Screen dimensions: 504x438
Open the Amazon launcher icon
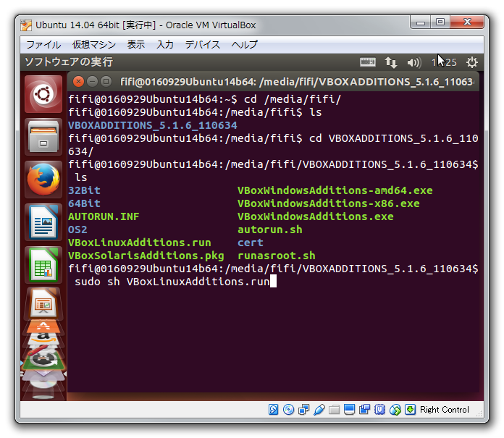pyautogui.click(x=43, y=339)
